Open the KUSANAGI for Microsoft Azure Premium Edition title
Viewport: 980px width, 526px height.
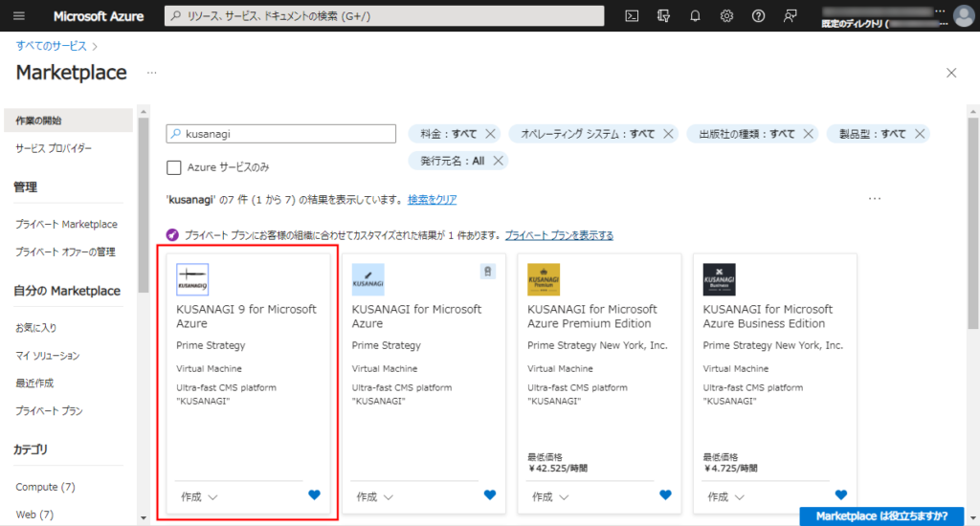click(x=592, y=317)
